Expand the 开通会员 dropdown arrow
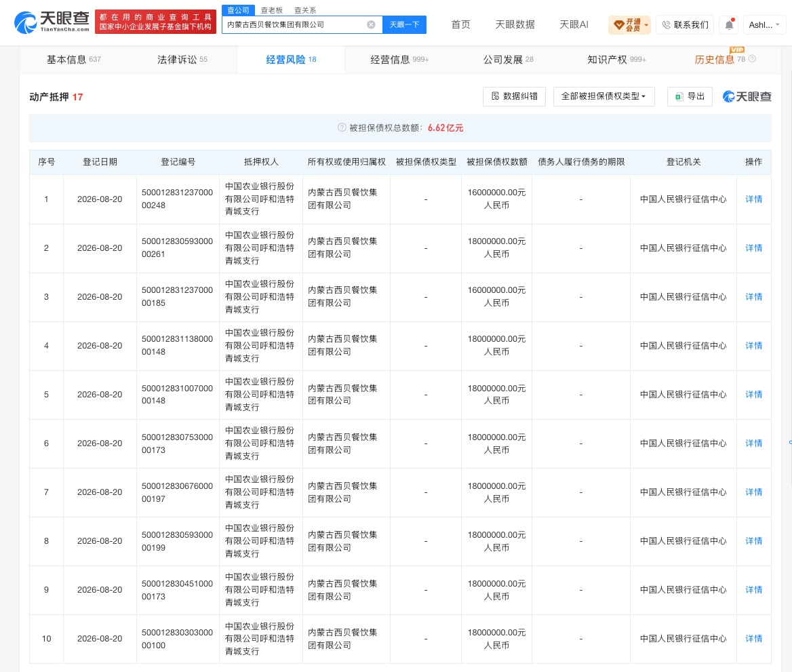Screen dimensions: 792x672 click(646, 25)
